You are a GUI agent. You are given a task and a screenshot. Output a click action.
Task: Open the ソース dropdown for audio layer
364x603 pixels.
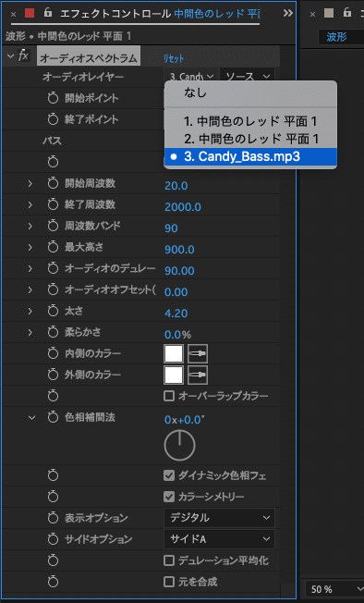pyautogui.click(x=247, y=76)
